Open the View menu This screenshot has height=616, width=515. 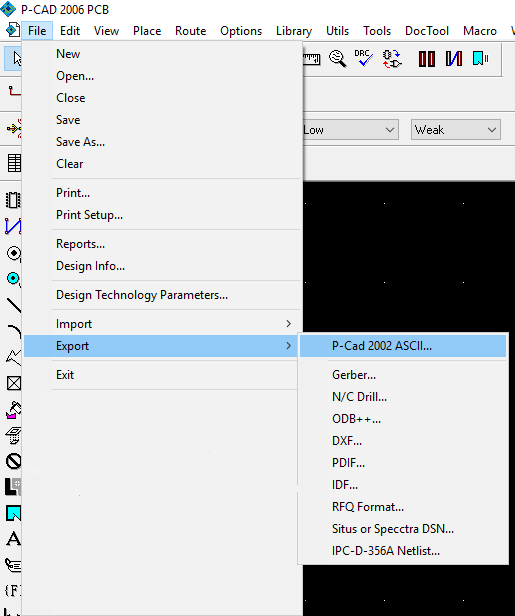[x=106, y=31]
